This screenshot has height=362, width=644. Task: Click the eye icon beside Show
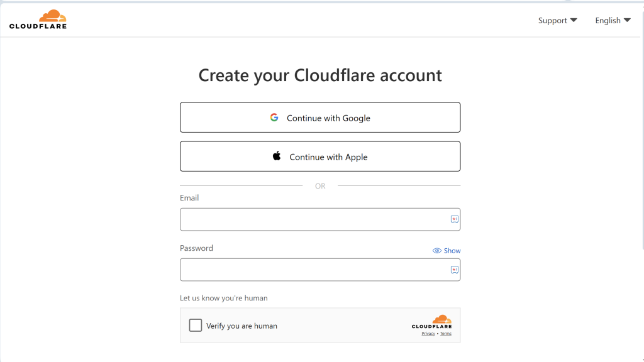pyautogui.click(x=437, y=251)
